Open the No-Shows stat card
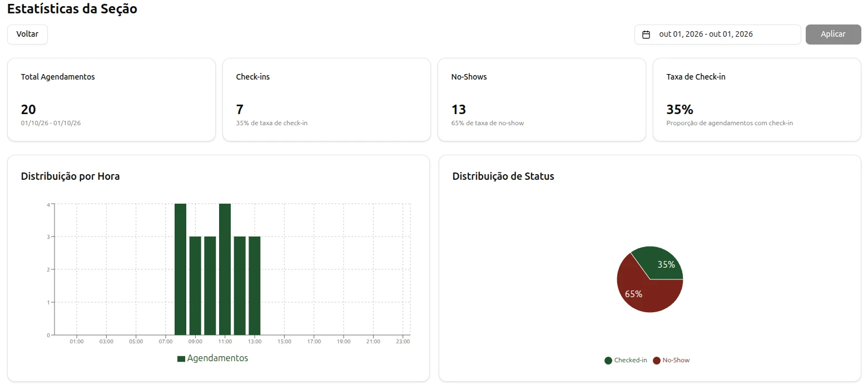 (542, 100)
